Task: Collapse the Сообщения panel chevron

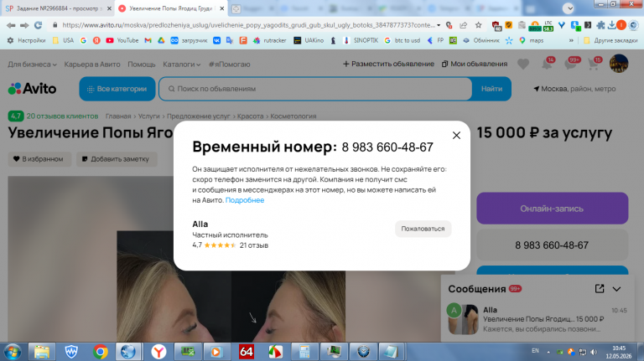Action: pyautogui.click(x=616, y=289)
